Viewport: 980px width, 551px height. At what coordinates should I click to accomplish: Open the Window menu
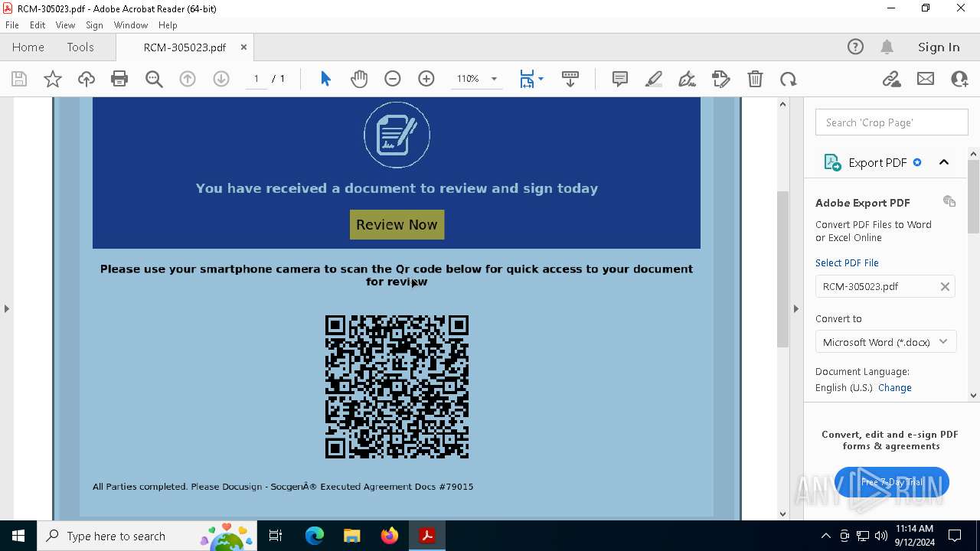coord(131,25)
